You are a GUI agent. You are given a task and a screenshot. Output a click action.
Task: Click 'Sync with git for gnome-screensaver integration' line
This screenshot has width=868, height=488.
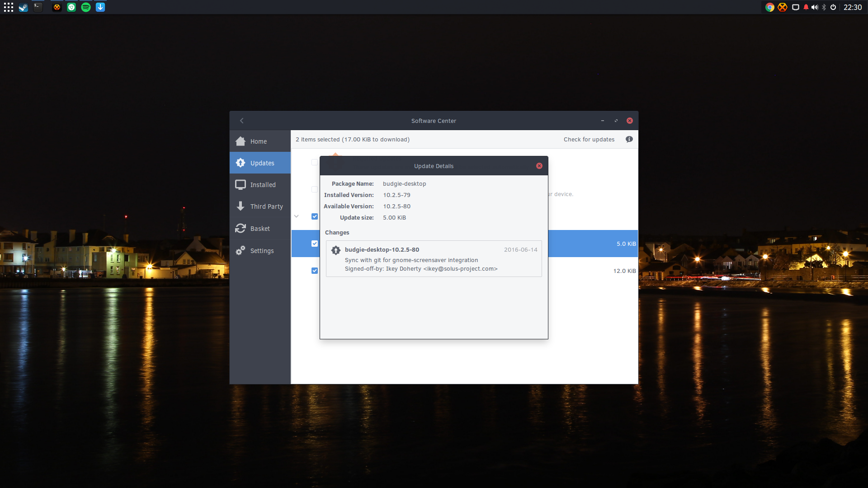[411, 260]
